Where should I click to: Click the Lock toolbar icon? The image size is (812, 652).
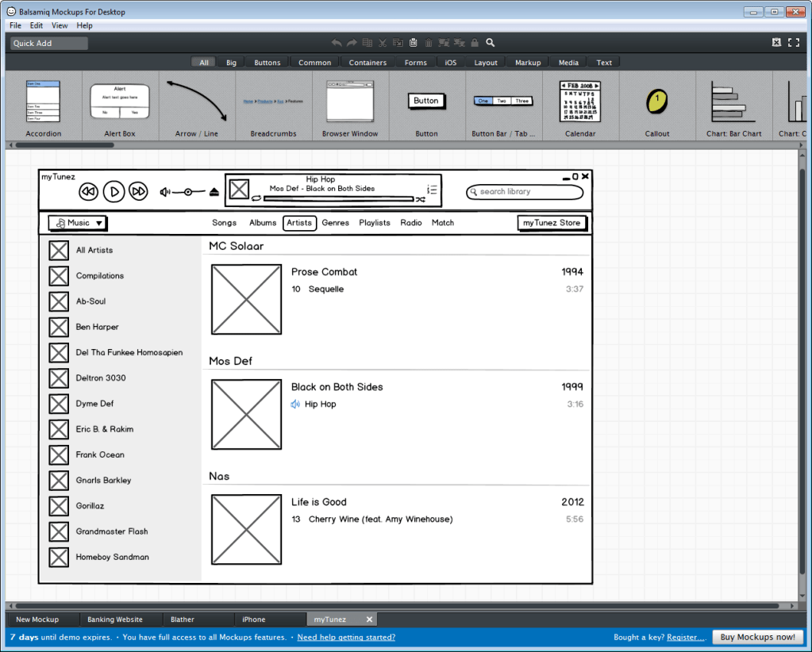click(475, 43)
